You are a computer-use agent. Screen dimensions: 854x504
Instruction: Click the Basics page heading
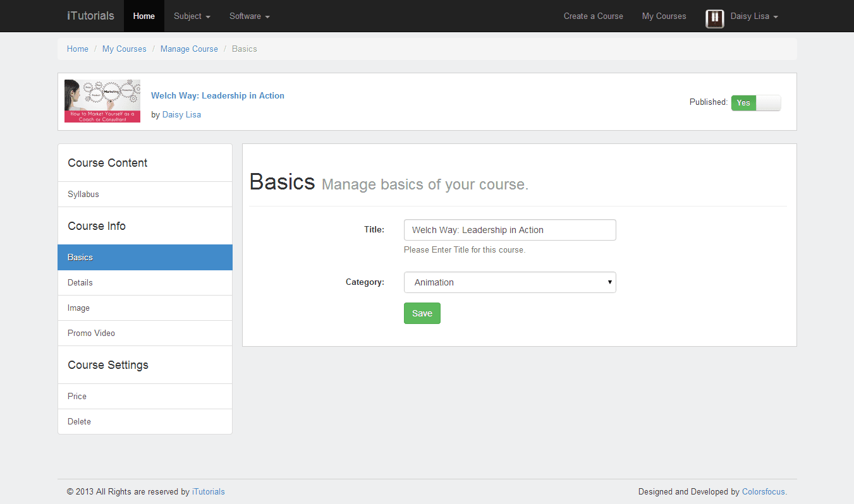click(x=282, y=182)
